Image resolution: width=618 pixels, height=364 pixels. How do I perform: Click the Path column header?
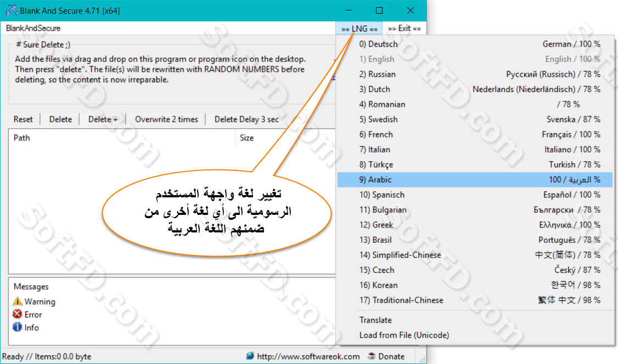21,138
